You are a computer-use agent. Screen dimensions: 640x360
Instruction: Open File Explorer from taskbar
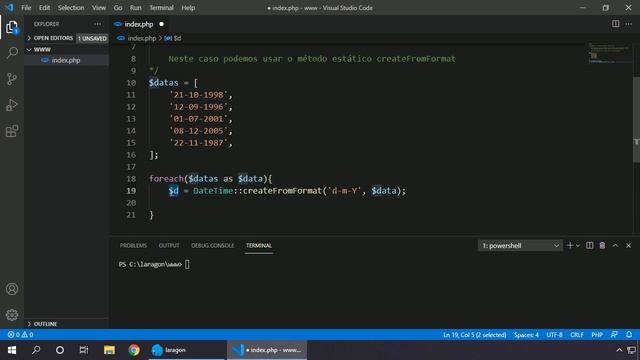tap(109, 350)
